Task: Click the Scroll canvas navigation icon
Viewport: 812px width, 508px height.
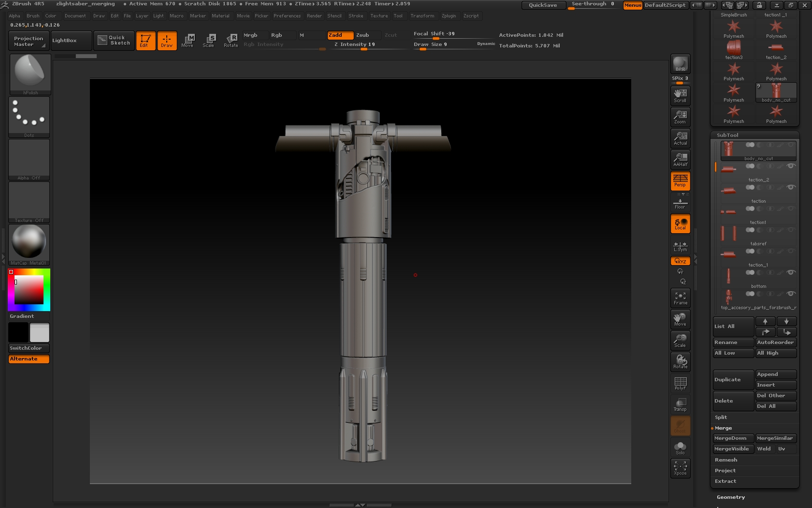Action: (680, 96)
